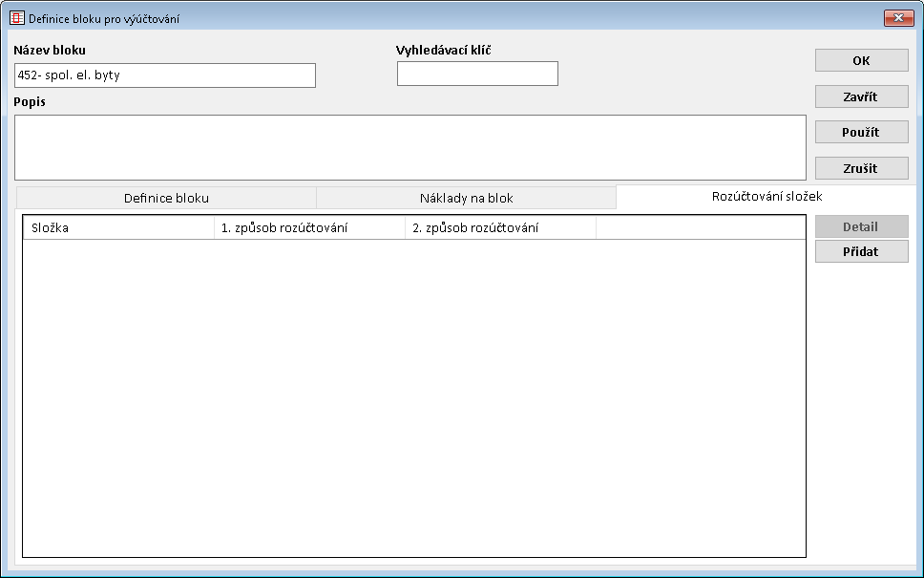
Task: Click the window title bar text
Action: pyautogui.click(x=104, y=18)
